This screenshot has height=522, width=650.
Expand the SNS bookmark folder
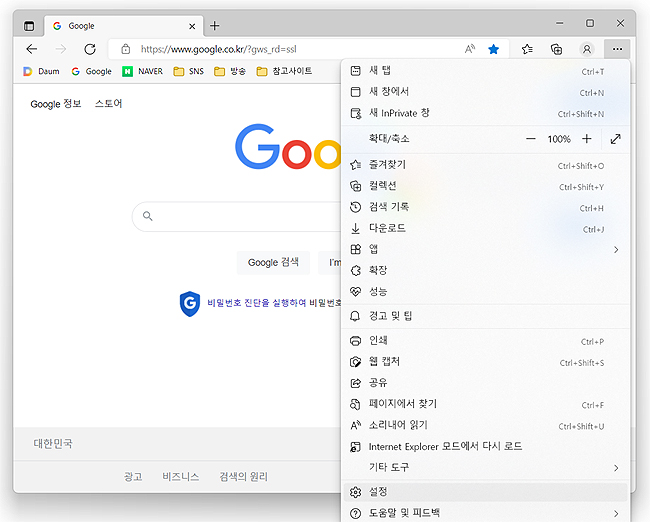(189, 71)
